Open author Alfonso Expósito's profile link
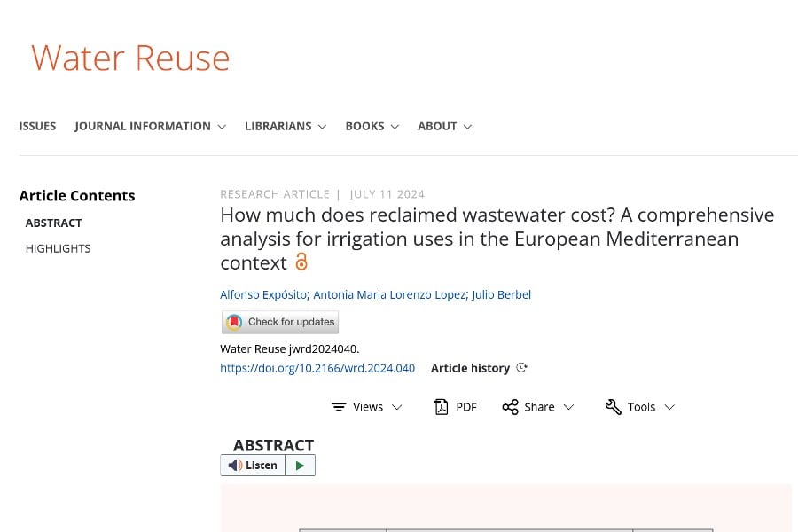Image resolution: width=798 pixels, height=532 pixels. point(263,294)
